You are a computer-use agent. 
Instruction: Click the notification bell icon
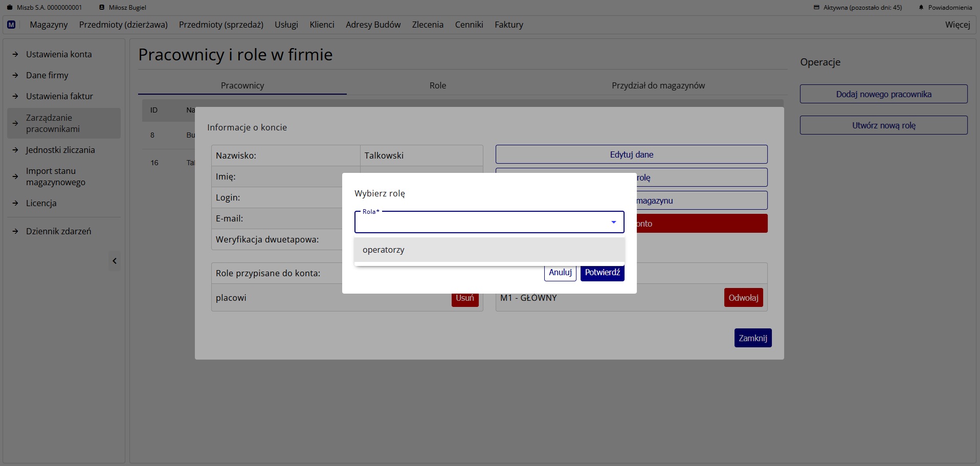coord(921,8)
